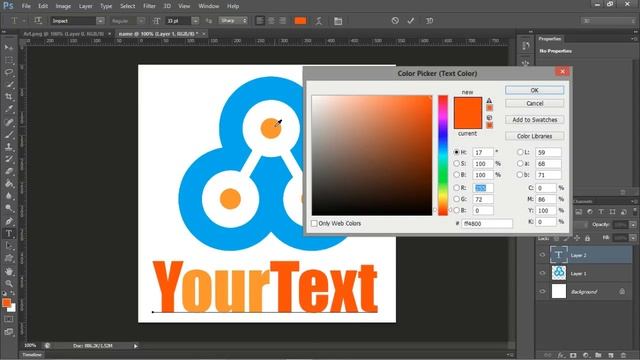
Task: Open the Filter menu
Action: (149, 6)
